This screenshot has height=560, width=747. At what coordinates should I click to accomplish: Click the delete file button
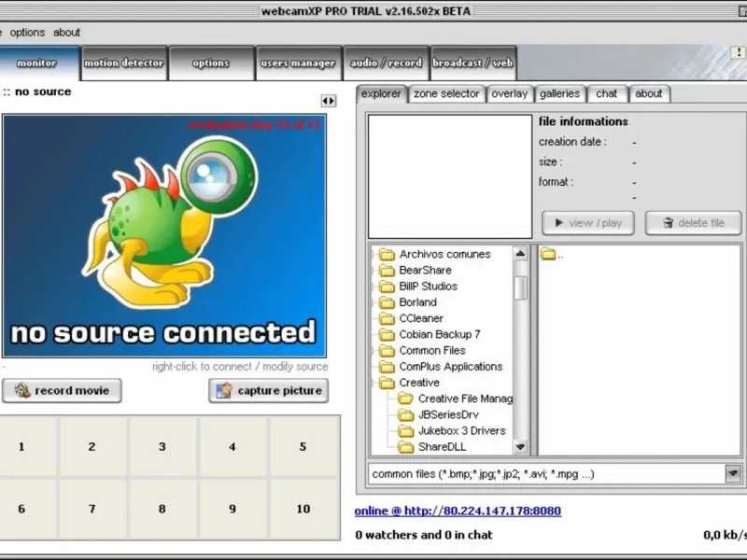pyautogui.click(x=693, y=223)
